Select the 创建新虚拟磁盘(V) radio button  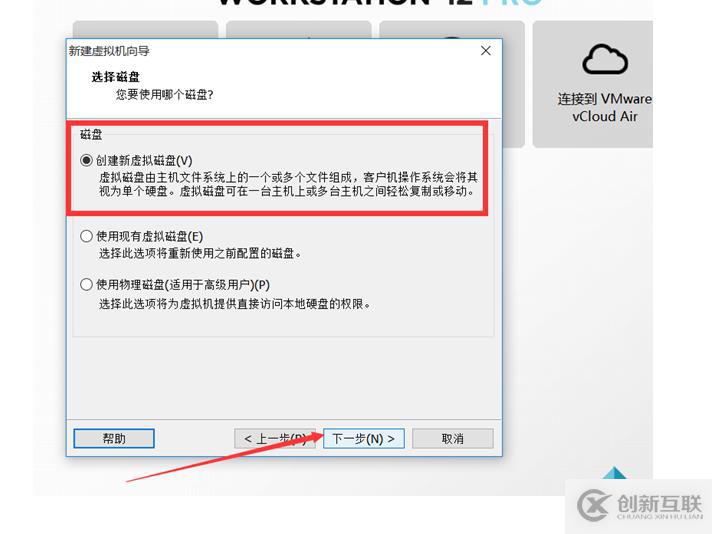coord(86,160)
